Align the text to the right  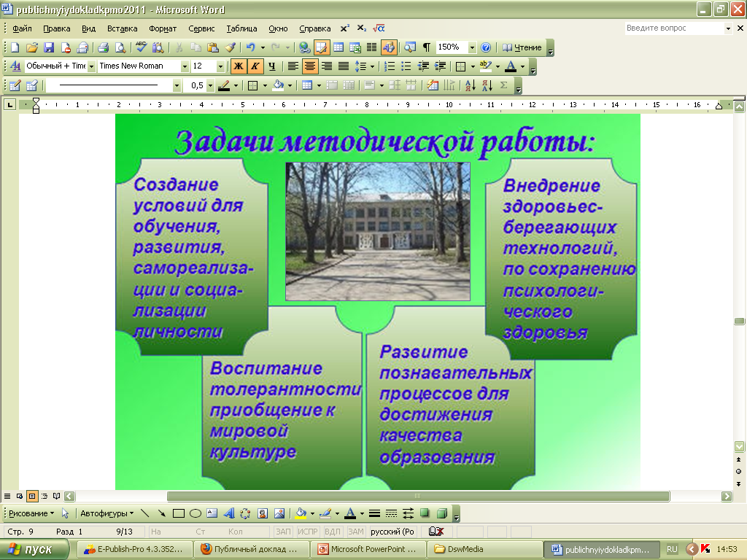[x=327, y=66]
